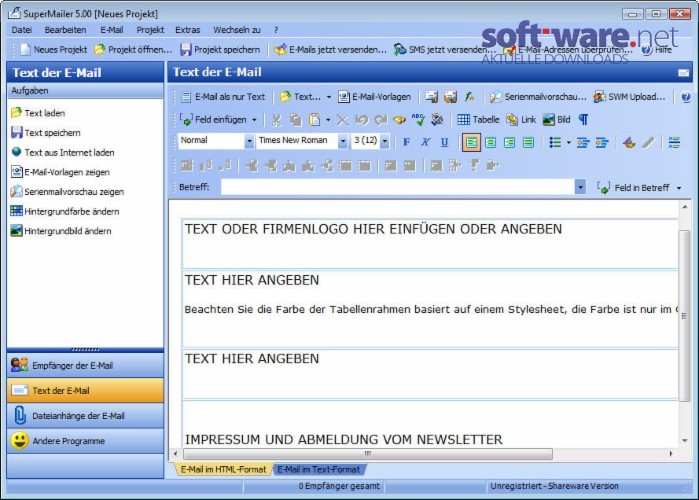Click the Delete X icon

tap(342, 120)
